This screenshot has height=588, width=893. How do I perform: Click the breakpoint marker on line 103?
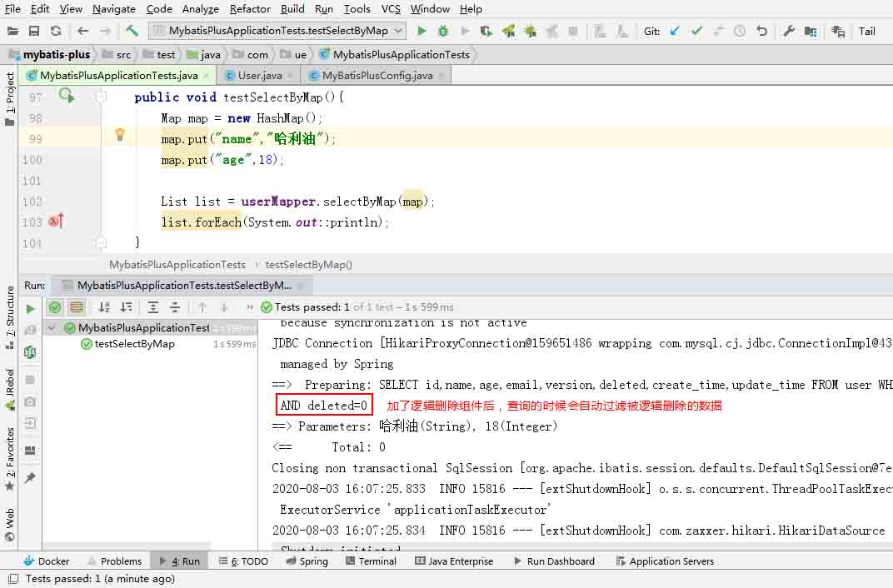56,221
